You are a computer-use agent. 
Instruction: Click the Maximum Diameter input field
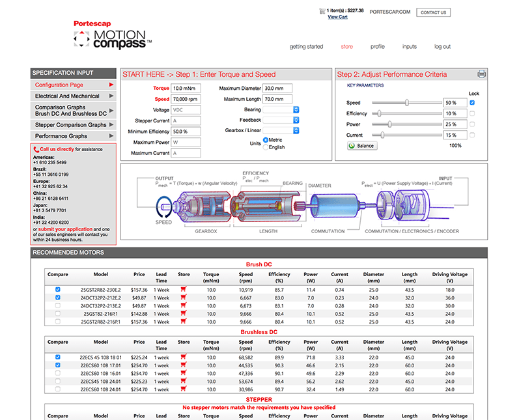pyautogui.click(x=277, y=89)
